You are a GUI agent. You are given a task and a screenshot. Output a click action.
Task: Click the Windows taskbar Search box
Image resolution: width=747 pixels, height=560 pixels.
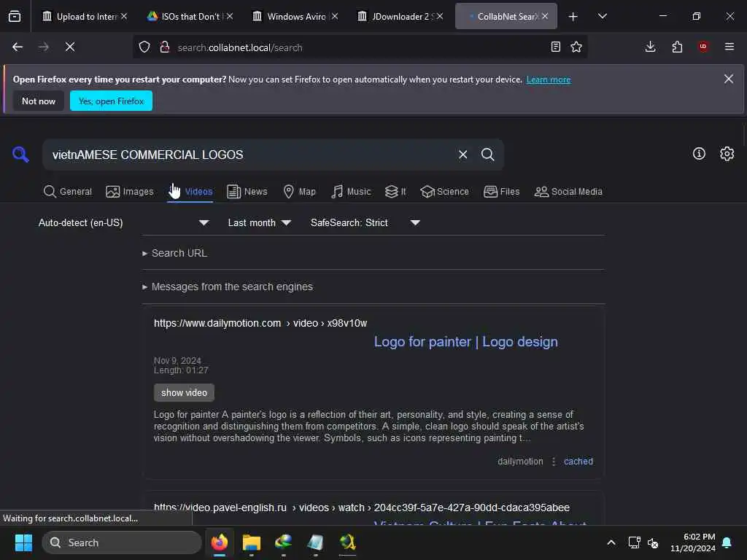[122, 542]
